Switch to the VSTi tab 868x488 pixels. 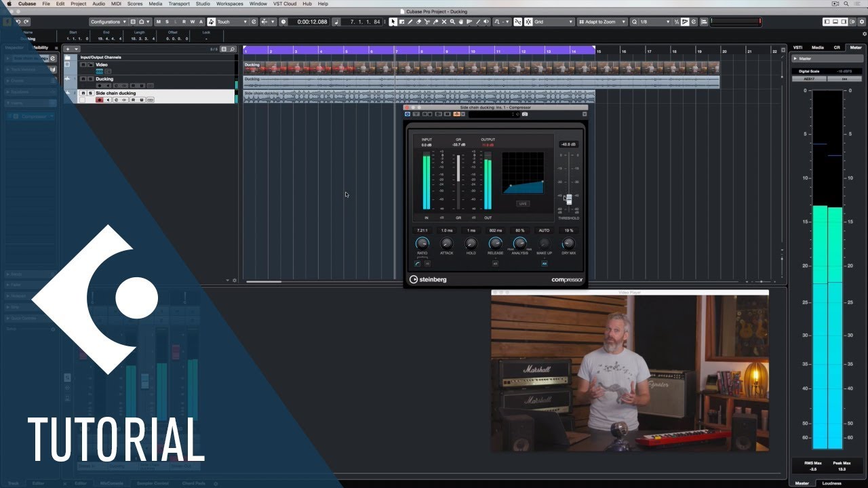[x=798, y=47]
